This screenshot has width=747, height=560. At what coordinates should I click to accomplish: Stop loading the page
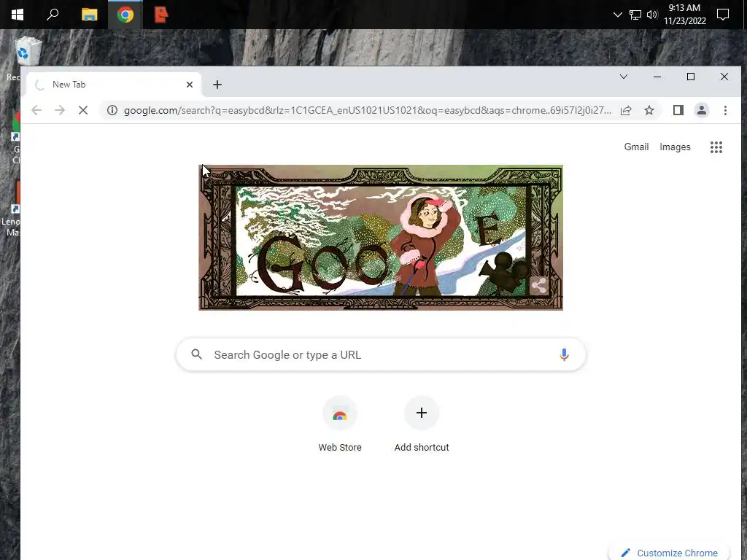[x=83, y=111]
